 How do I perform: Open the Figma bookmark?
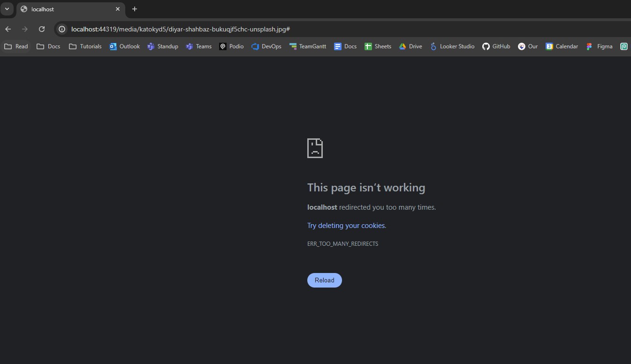click(600, 46)
